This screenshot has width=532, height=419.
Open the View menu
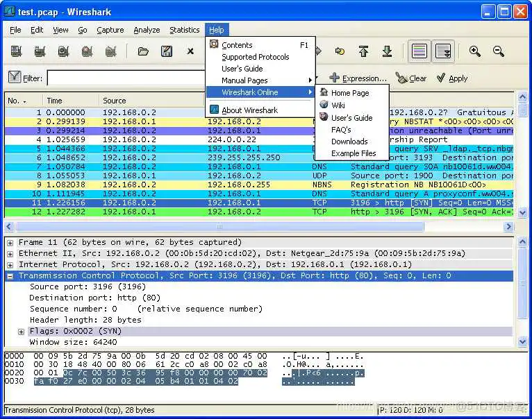click(60, 30)
